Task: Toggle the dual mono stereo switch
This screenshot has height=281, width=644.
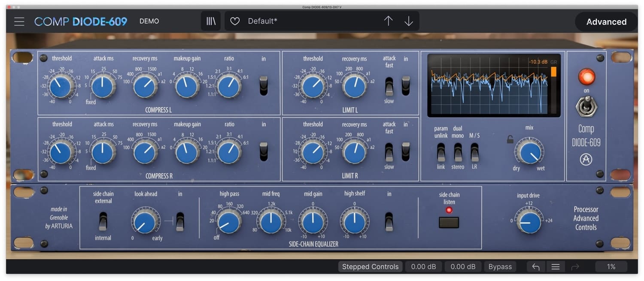Action: (x=458, y=152)
